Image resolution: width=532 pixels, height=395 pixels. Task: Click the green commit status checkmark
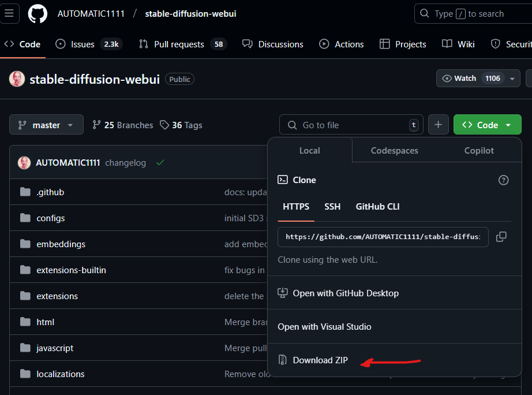(x=160, y=163)
